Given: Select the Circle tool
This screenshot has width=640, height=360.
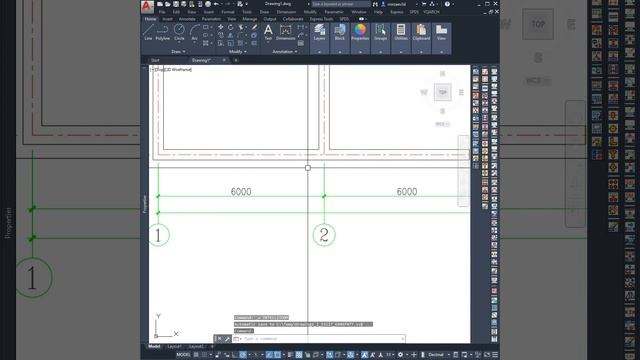Looking at the screenshot, I should click(x=179, y=32).
